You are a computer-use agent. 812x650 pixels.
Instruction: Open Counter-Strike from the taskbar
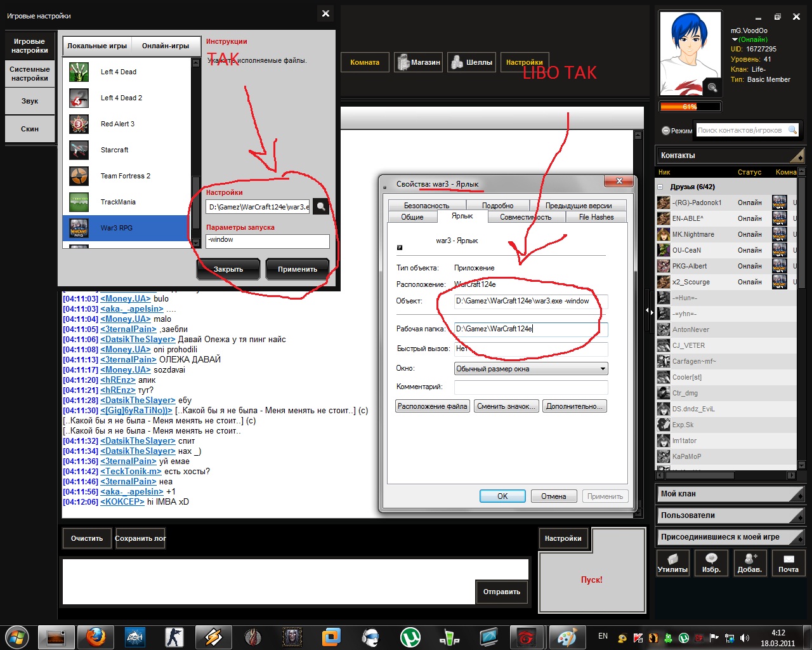174,637
